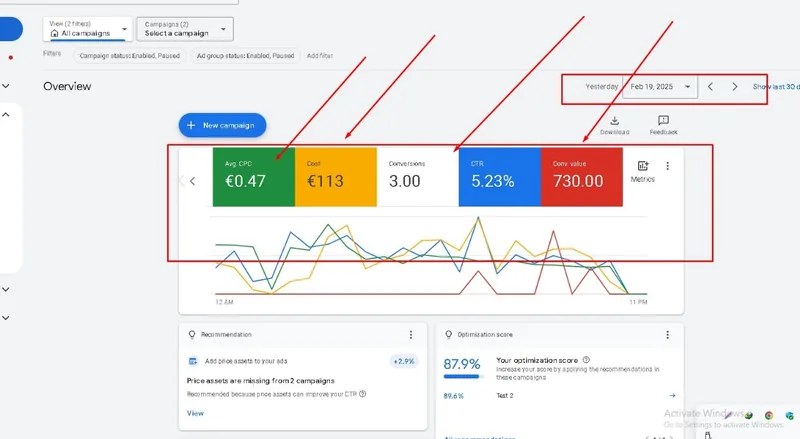
Task: Click the purple pen icon in the system tray
Action: pos(729,415)
